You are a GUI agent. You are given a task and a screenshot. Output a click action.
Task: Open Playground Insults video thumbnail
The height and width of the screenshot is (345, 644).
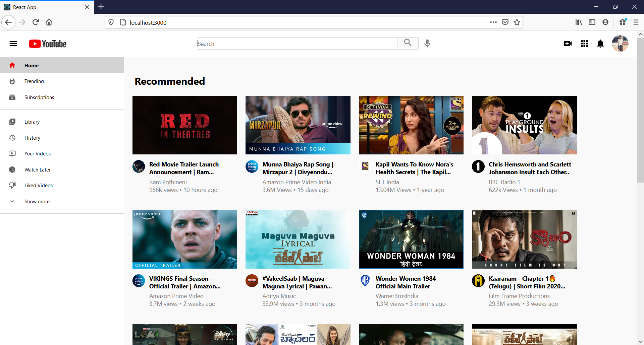coord(524,125)
